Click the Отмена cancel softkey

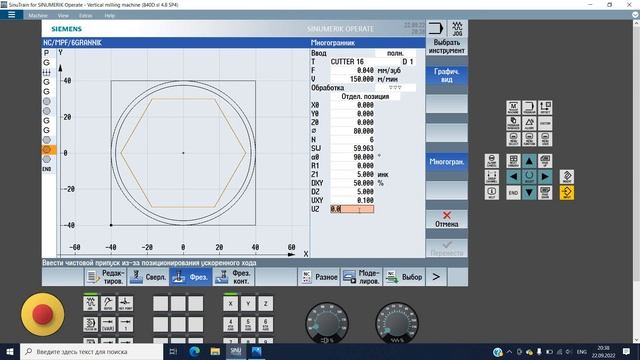[x=447, y=219]
